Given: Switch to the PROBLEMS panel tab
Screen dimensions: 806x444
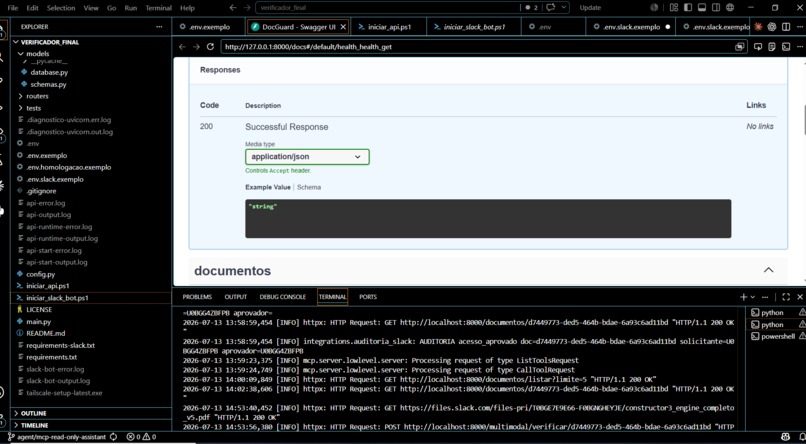Looking at the screenshot, I should 197,297.
